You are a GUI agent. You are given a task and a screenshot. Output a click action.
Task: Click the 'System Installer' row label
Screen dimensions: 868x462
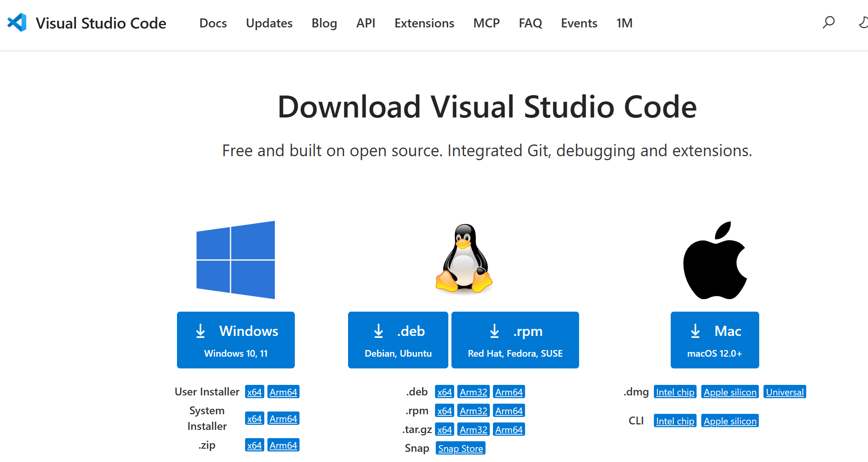pos(207,418)
